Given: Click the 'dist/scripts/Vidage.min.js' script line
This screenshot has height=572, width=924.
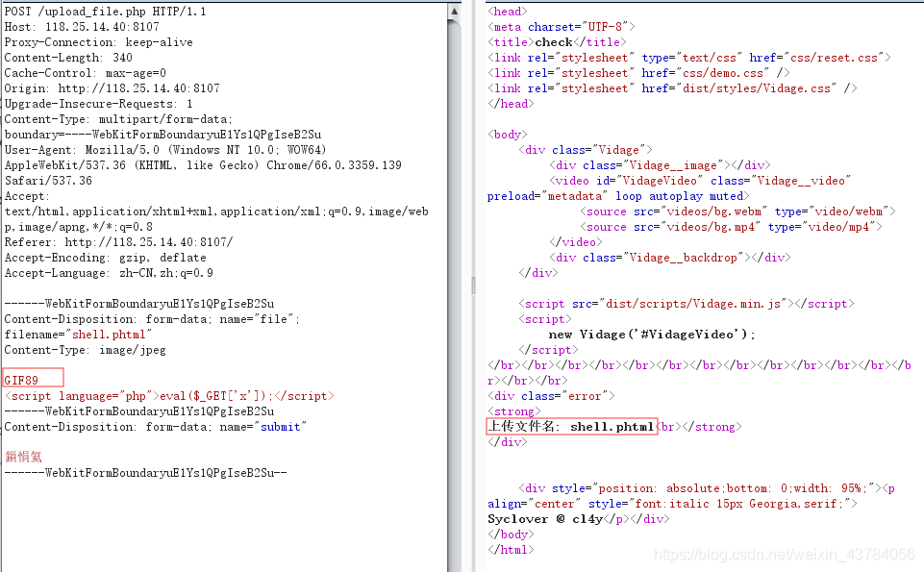Looking at the screenshot, I should 687,304.
